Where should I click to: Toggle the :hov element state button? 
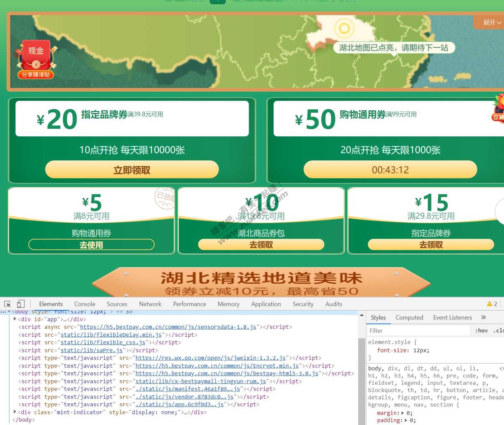pyautogui.click(x=481, y=330)
